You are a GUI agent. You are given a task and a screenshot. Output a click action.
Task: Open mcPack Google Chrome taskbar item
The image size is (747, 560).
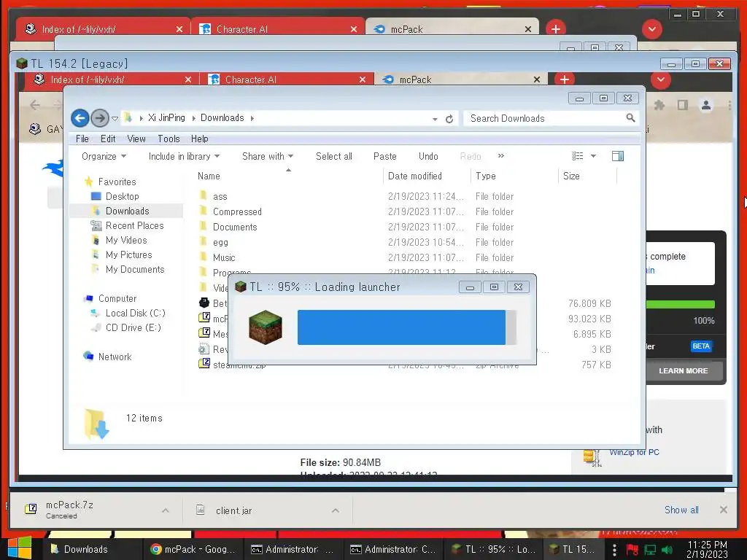pyautogui.click(x=193, y=549)
